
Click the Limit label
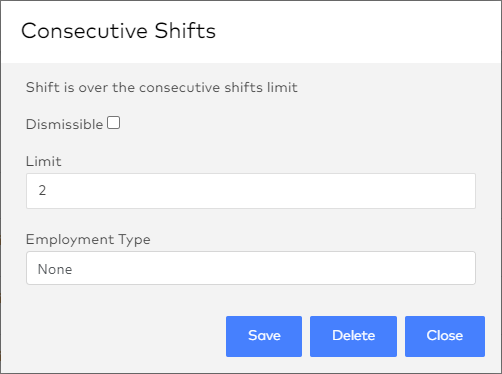[44, 161]
